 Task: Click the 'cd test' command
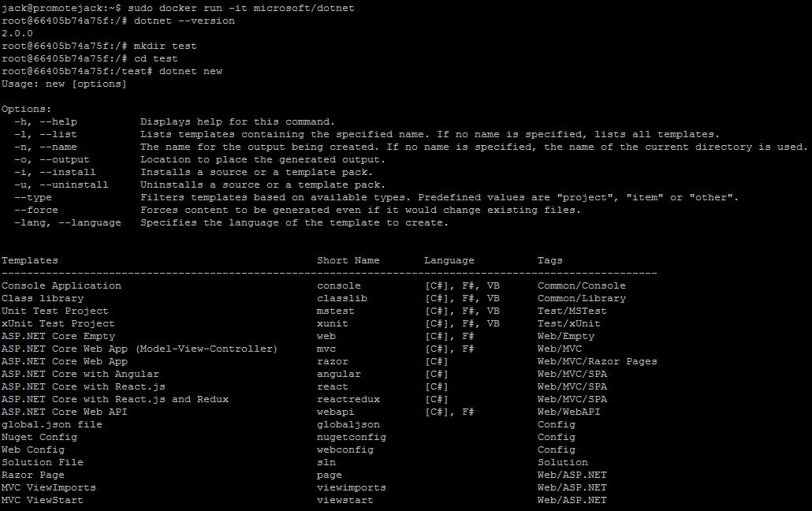click(156, 58)
